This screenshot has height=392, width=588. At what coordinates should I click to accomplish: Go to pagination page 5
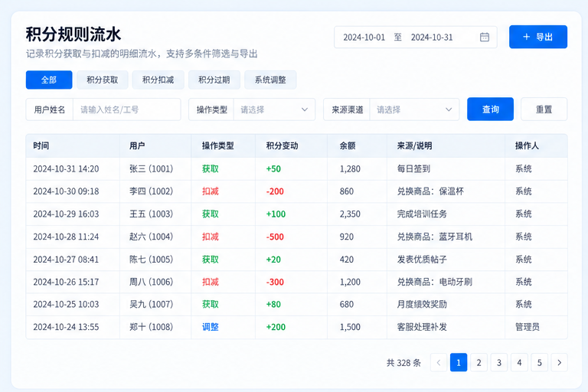point(539,362)
